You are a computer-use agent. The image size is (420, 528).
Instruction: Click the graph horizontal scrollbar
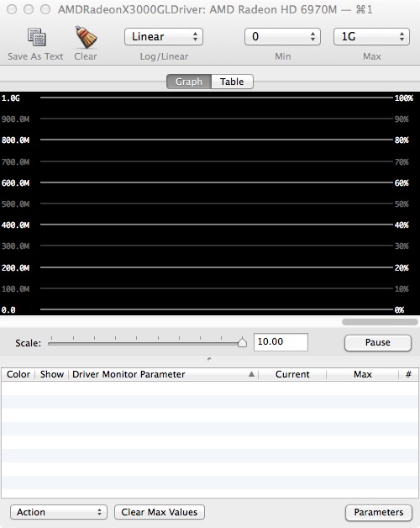[x=380, y=322]
